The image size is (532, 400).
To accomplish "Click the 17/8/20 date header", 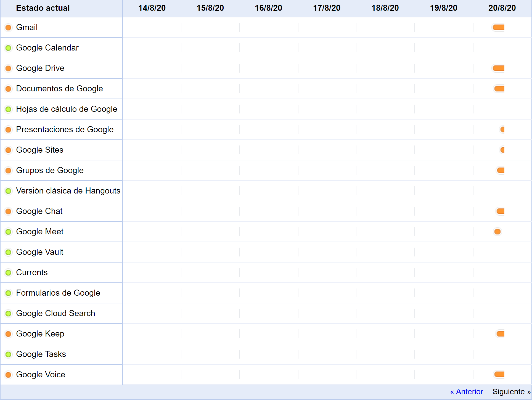I will coord(327,8).
